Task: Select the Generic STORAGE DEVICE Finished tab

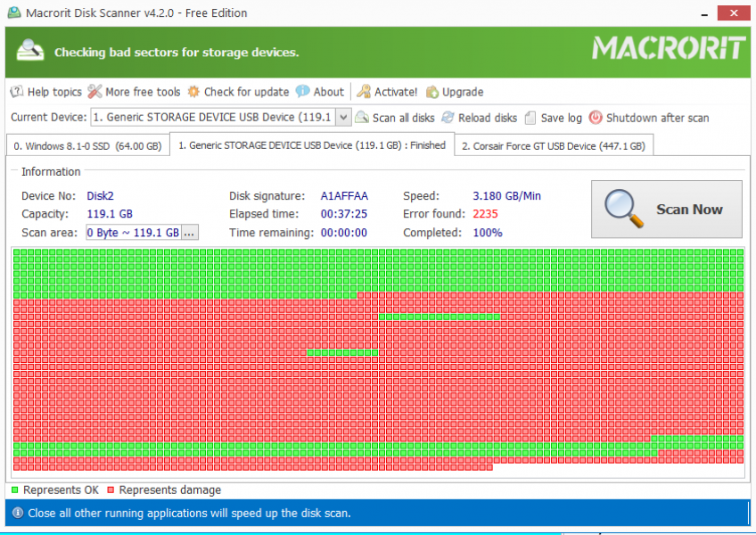Action: click(311, 145)
